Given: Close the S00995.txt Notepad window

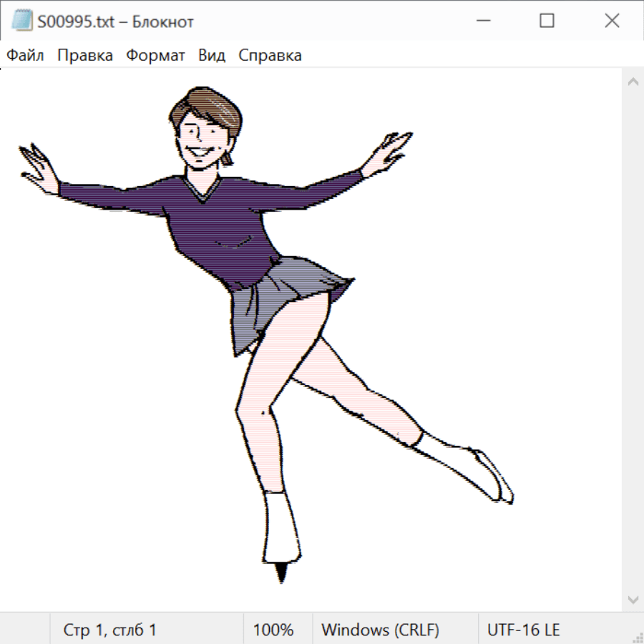Looking at the screenshot, I should 612,21.
